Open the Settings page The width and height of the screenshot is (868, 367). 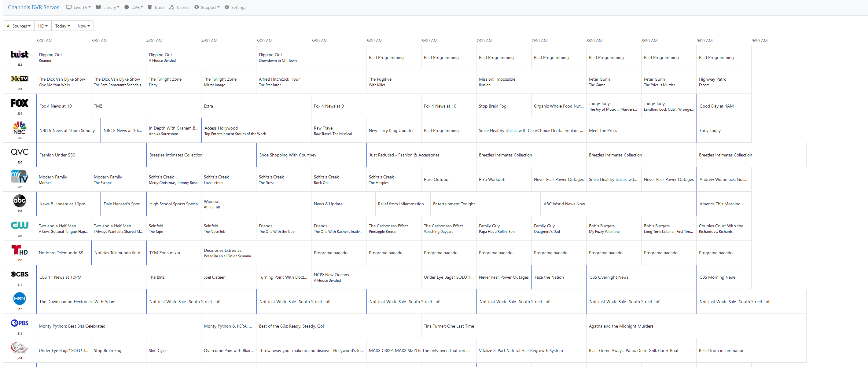coord(236,7)
